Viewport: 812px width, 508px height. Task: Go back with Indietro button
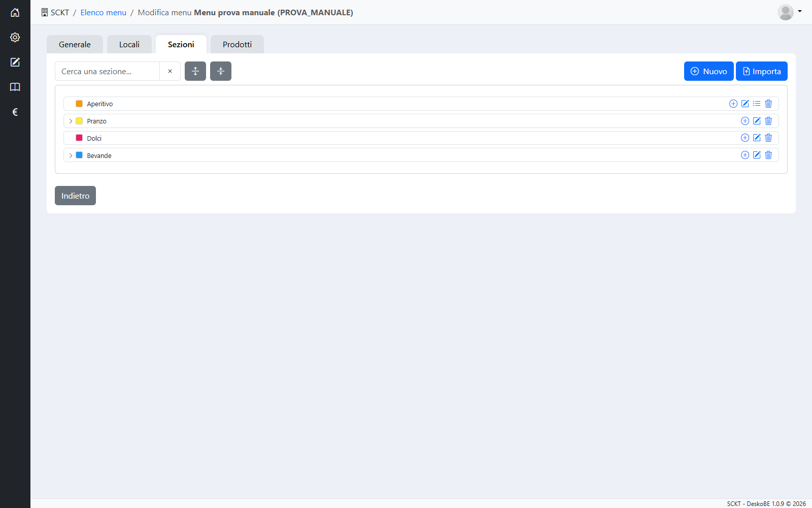click(75, 196)
